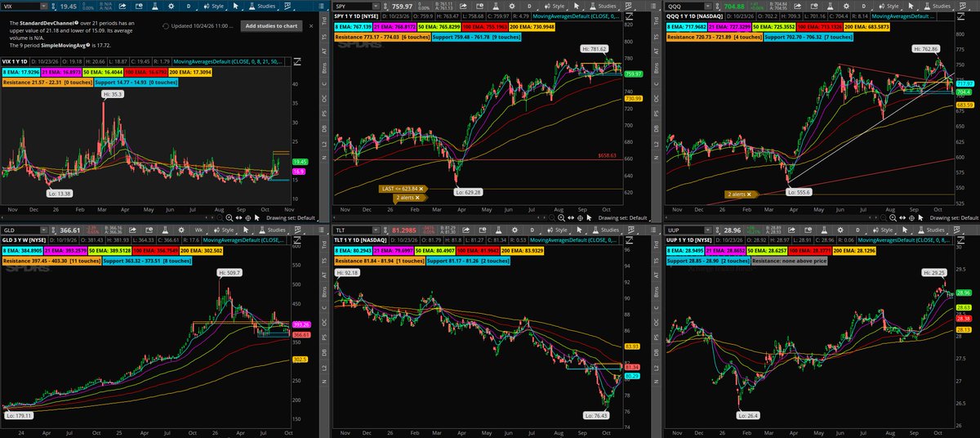Open the Trd side tab next to VIX chart
This screenshot has width=980, height=438.
[324, 20]
